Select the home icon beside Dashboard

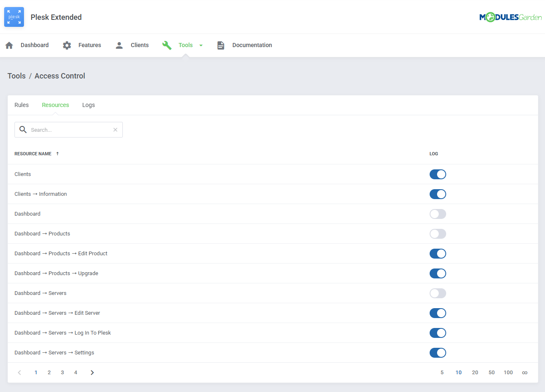[x=9, y=45]
